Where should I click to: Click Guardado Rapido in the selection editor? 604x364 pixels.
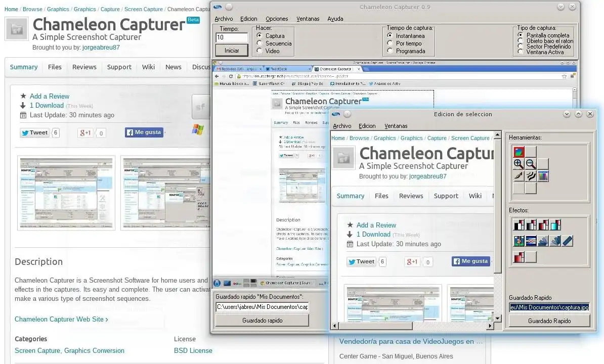click(x=549, y=321)
